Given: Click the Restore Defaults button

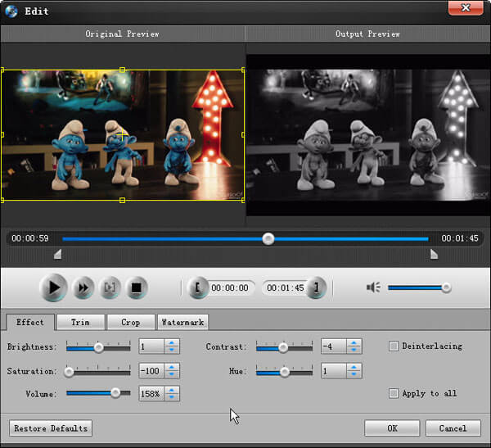Looking at the screenshot, I should (x=51, y=428).
